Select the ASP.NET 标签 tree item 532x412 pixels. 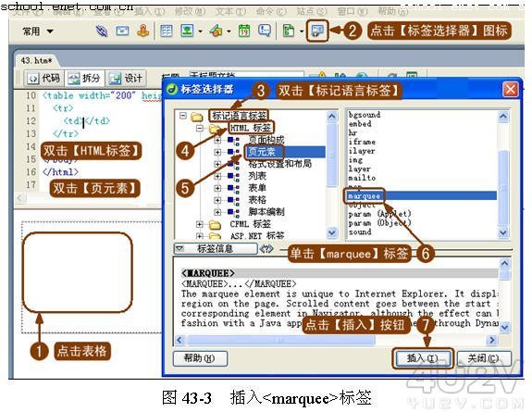point(257,236)
